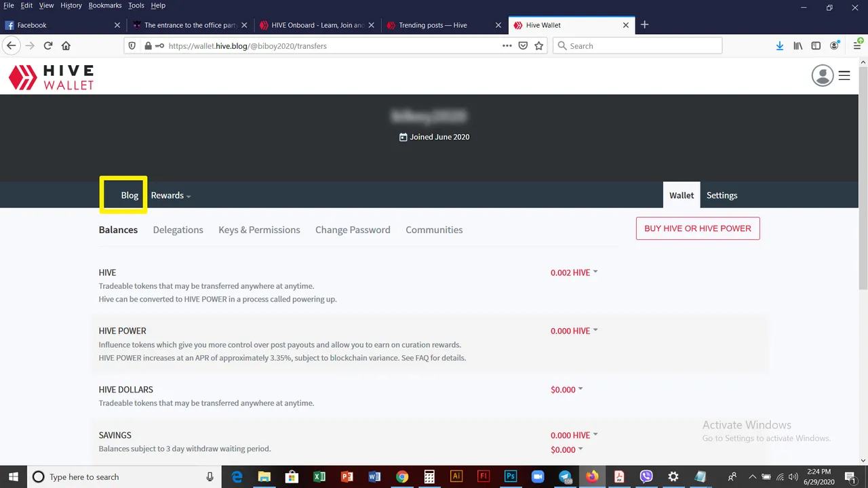Click the Windows taskbar search box
This screenshot has width=868, height=488.
[125, 476]
